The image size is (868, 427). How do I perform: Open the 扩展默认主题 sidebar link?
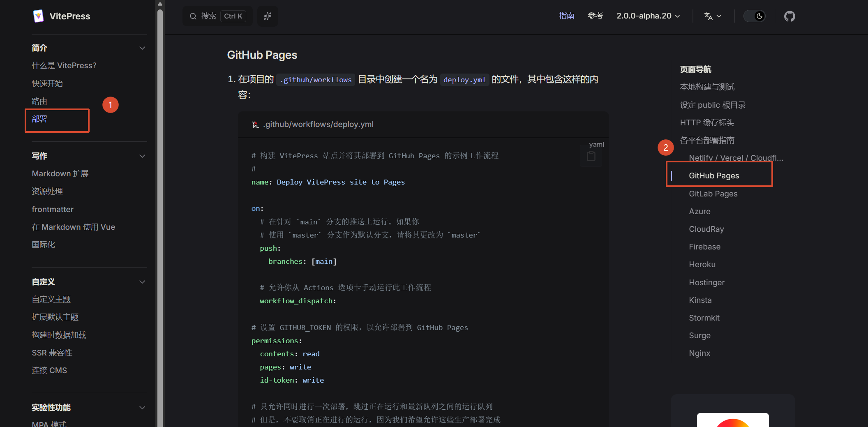[x=55, y=317]
